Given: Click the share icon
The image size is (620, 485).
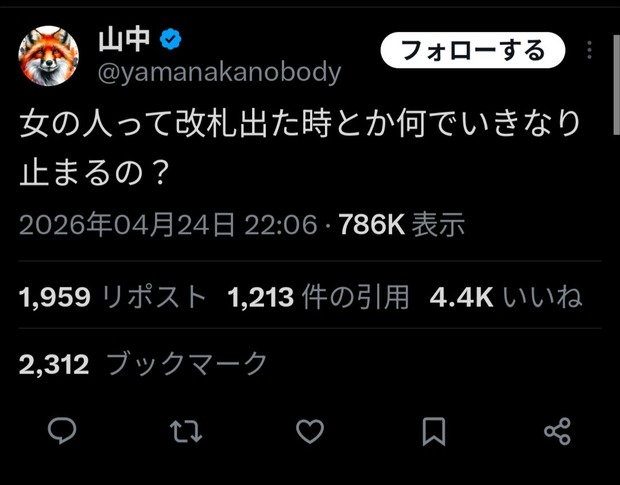Looking at the screenshot, I should (x=558, y=431).
